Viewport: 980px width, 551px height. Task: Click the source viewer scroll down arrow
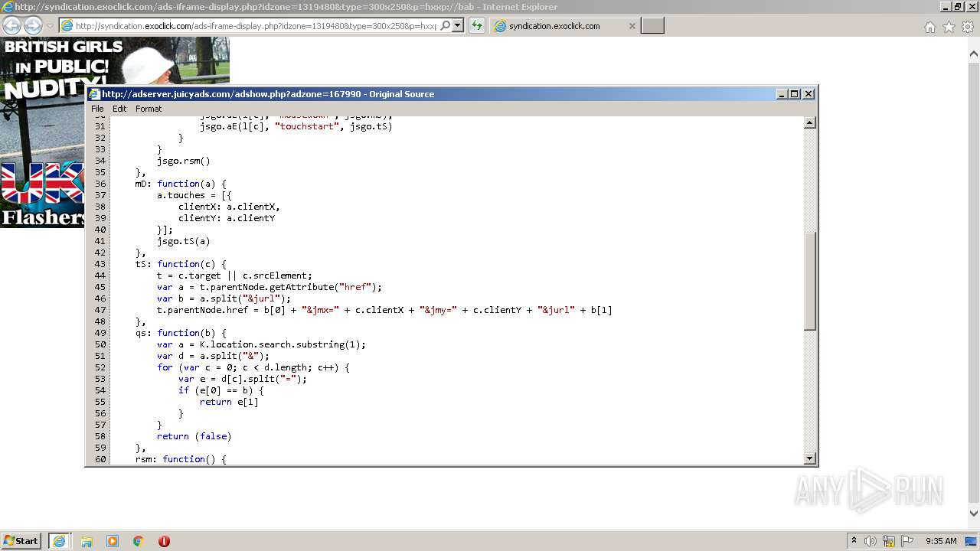point(810,458)
